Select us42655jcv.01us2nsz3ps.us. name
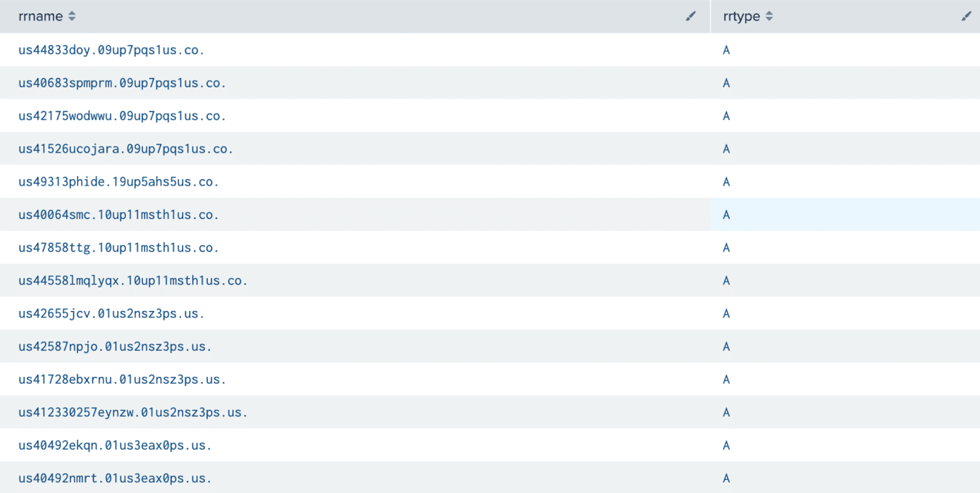The image size is (980, 493). [111, 313]
